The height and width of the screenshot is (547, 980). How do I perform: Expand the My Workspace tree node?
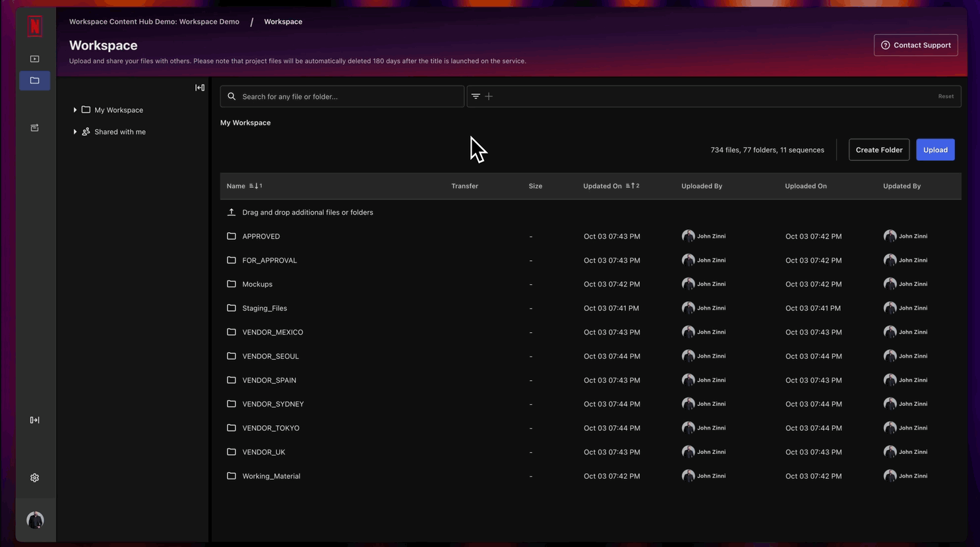coord(75,110)
